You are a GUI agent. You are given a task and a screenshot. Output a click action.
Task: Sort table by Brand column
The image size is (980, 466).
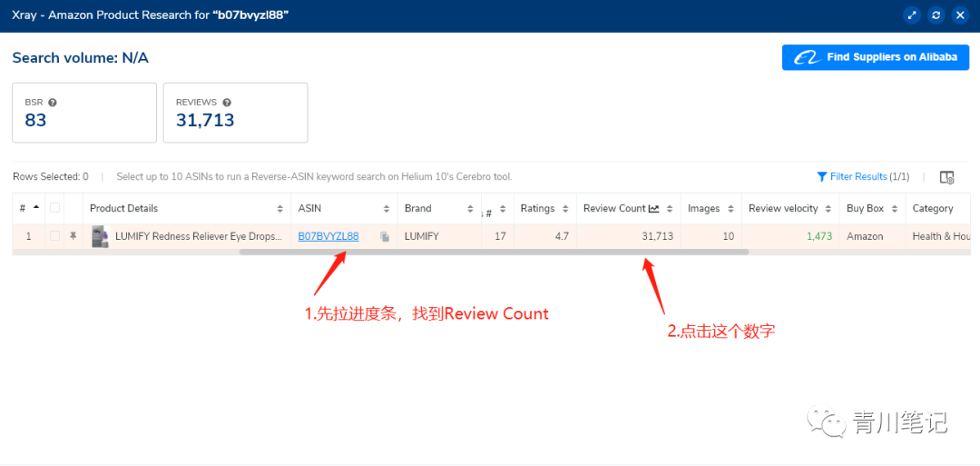470,209
